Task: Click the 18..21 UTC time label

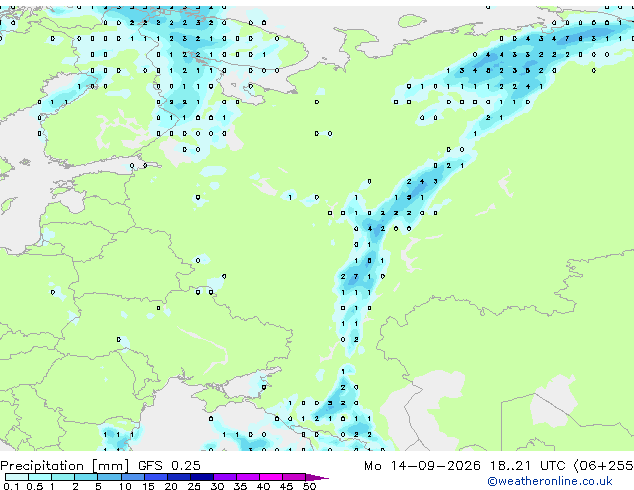Action: 528,466
